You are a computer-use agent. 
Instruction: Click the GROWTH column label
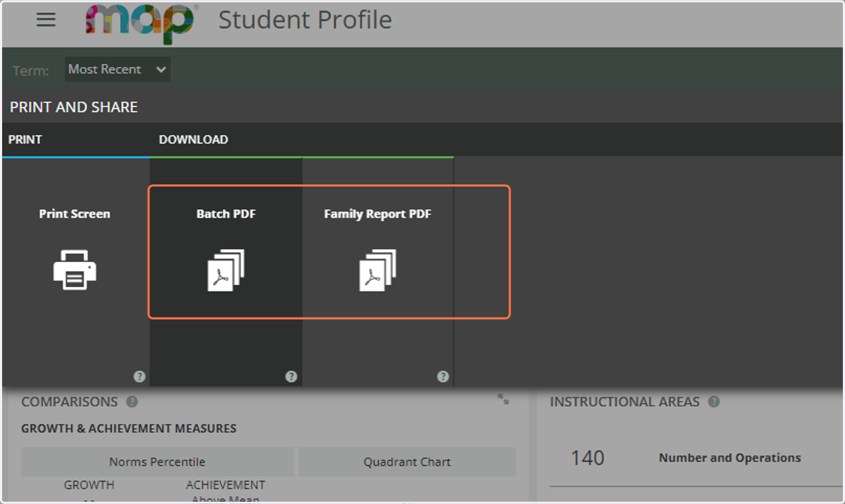click(x=89, y=485)
